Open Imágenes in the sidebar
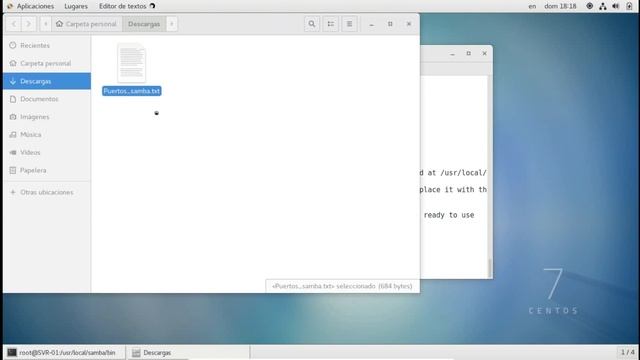640x360 pixels. [x=47, y=117]
